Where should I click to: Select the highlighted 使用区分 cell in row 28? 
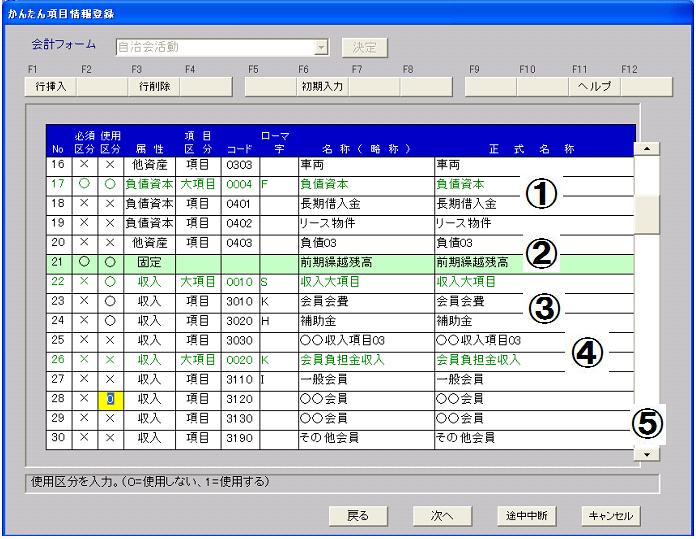(110, 399)
